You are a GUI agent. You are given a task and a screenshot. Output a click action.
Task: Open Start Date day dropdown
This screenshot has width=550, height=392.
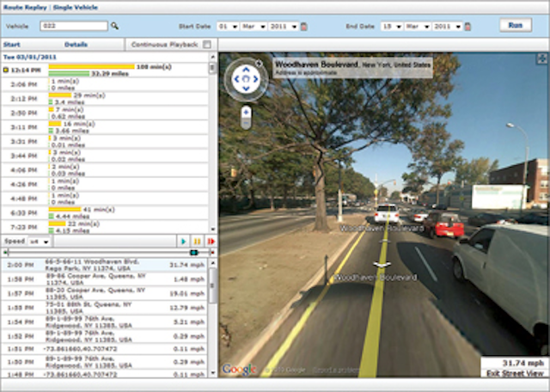(x=228, y=27)
